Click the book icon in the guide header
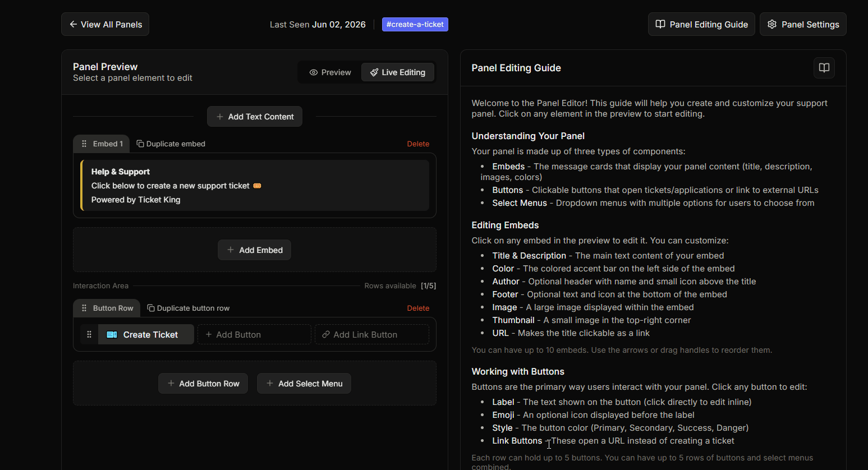Screen dimensions: 868x470 tap(824, 68)
